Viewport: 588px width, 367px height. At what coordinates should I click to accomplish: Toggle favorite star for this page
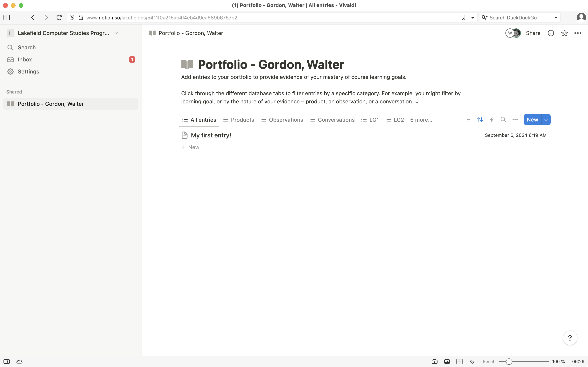tap(564, 33)
